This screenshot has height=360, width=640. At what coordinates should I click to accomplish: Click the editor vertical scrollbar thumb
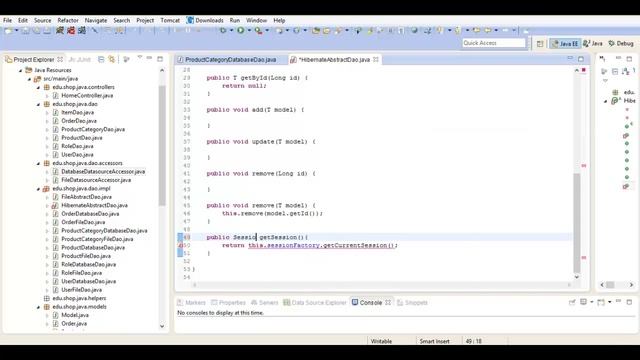[577, 223]
